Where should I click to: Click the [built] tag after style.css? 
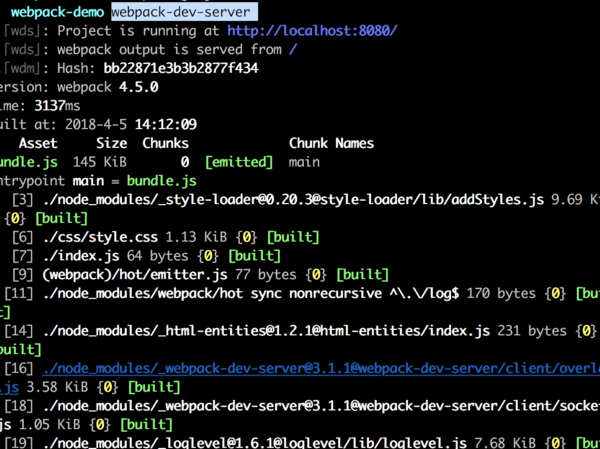coord(293,237)
